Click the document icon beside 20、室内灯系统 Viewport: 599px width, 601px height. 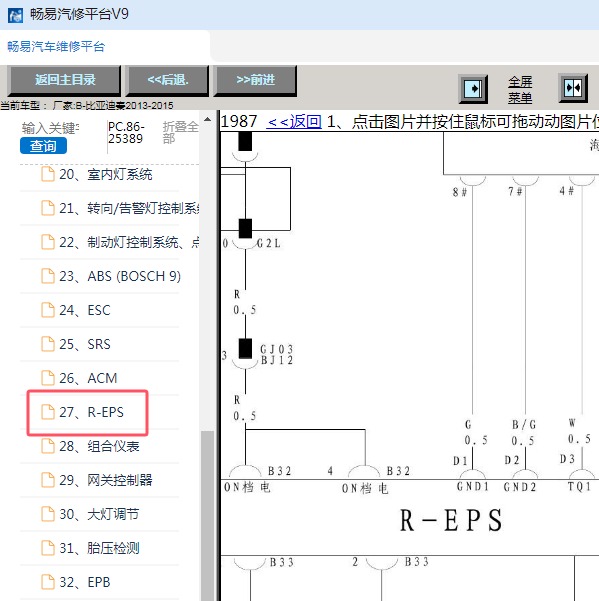[48, 174]
